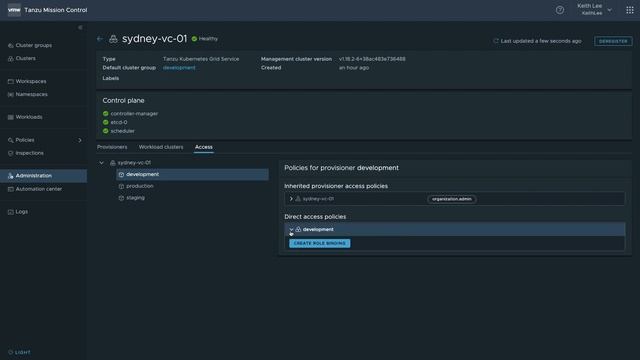Click the cluster icon beside sydney-vc-01 title
The image size is (640, 360).
click(x=113, y=39)
